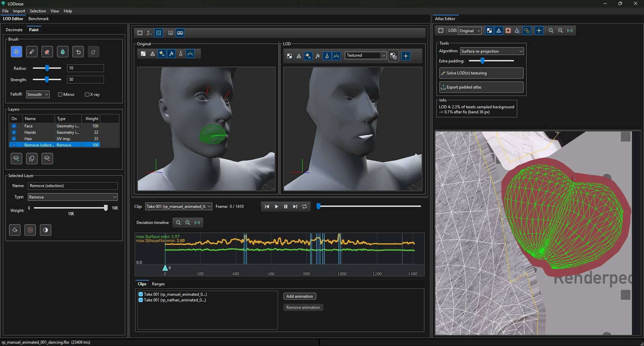Click the invert layer half-circle icon
The width and height of the screenshot is (644, 346).
click(46, 230)
